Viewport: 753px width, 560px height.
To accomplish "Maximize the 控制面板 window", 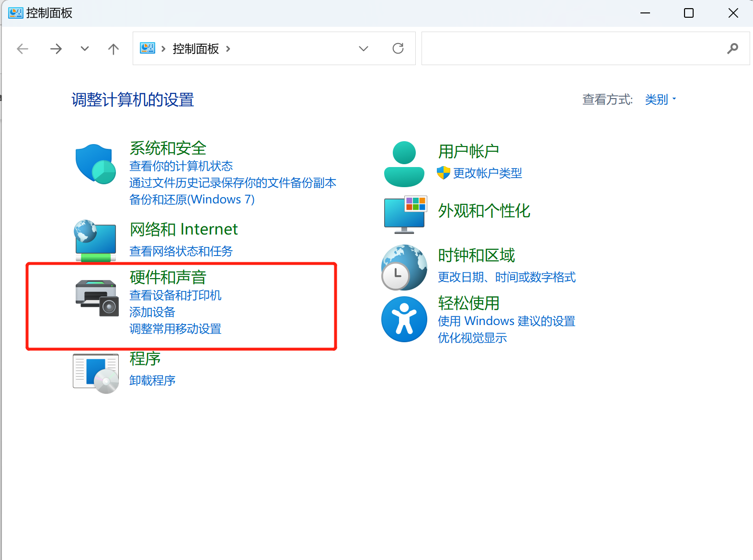I will [689, 13].
